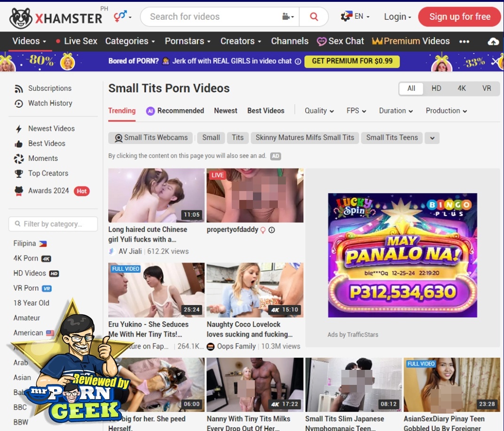Viewport: 504px width, 431px height.
Task: Expand more related tags chevron
Action: coord(432,138)
